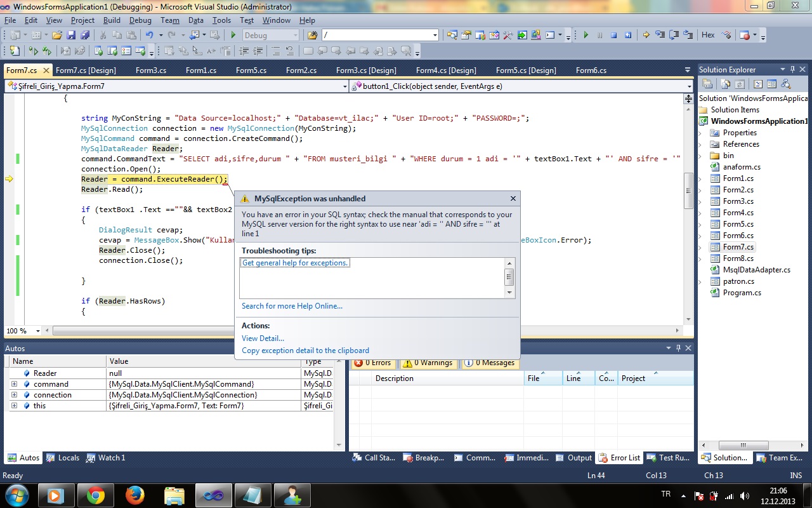Switch to the Form7.cs [Design] tab
The width and height of the screenshot is (812, 508).
[86, 70]
